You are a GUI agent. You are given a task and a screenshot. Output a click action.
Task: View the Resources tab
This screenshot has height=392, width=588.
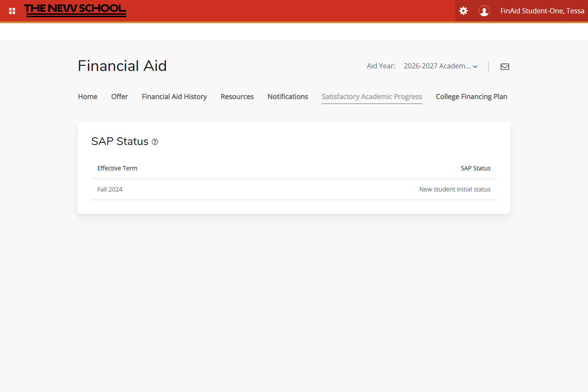(237, 96)
